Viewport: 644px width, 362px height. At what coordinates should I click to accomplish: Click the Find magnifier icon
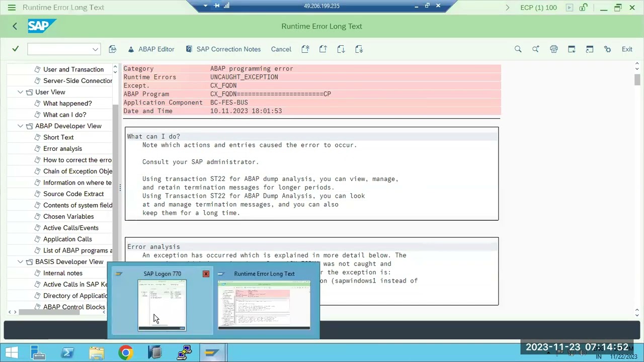tap(518, 49)
